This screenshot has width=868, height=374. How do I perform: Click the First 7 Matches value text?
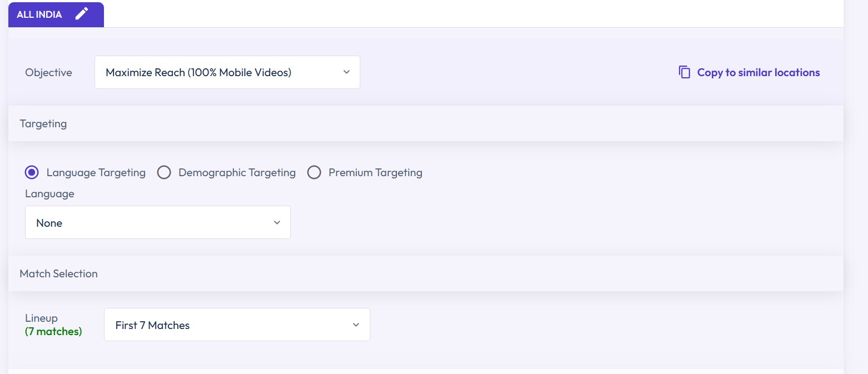(152, 325)
